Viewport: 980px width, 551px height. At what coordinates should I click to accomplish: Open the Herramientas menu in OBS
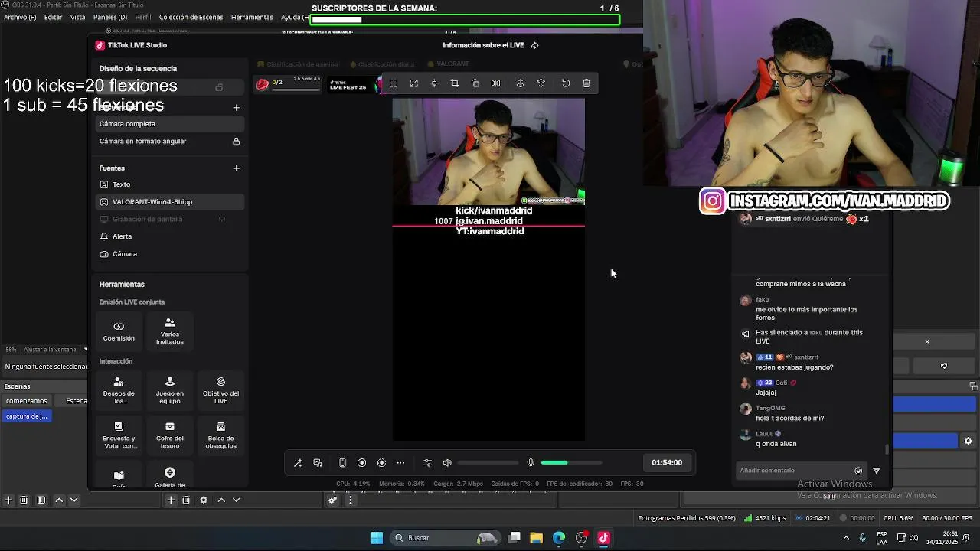[x=252, y=17]
